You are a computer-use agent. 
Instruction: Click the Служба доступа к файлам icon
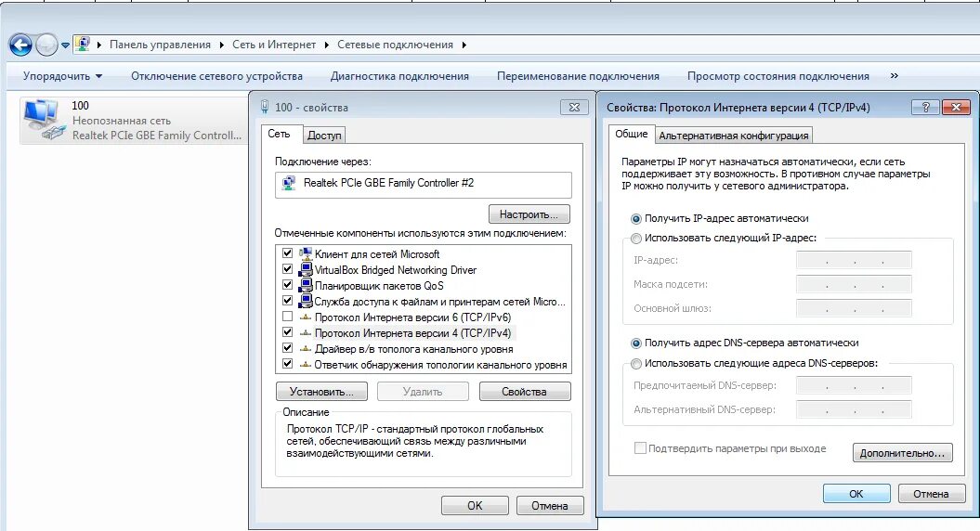(306, 301)
